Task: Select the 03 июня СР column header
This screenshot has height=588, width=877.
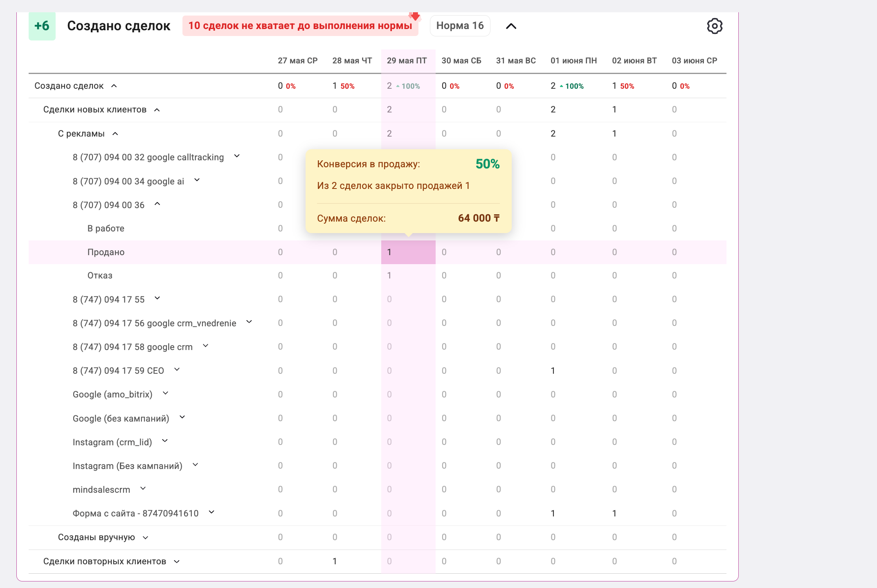Action: tap(695, 61)
